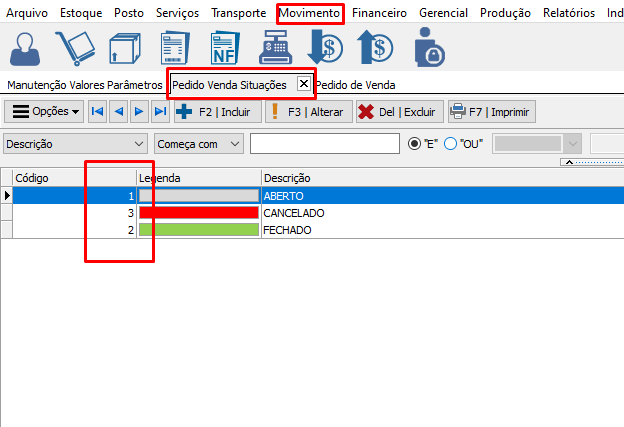This screenshot has height=427, width=624.
Task: Close the Pedido Venda Situações tab
Action: (x=303, y=85)
